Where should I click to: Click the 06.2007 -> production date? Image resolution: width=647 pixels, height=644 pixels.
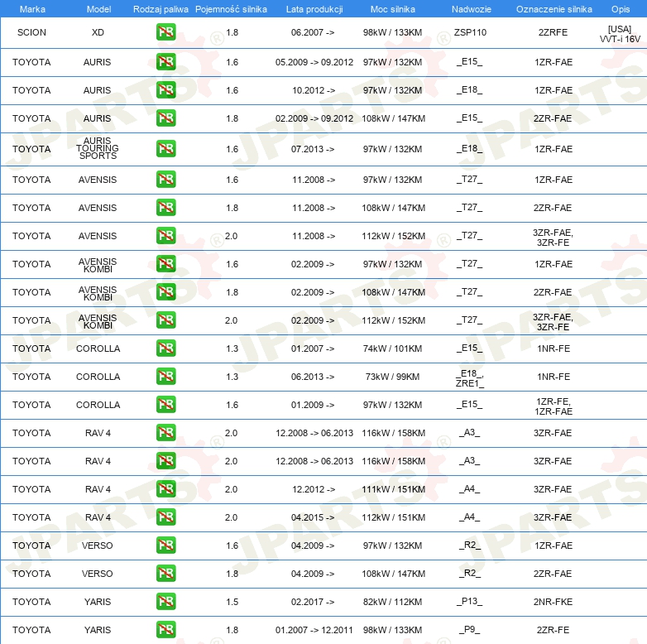click(313, 32)
